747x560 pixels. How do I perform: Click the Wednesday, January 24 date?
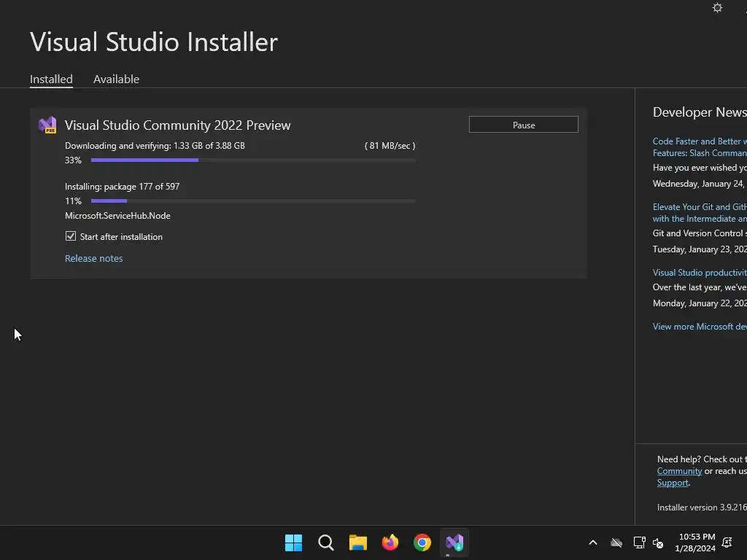click(x=700, y=183)
